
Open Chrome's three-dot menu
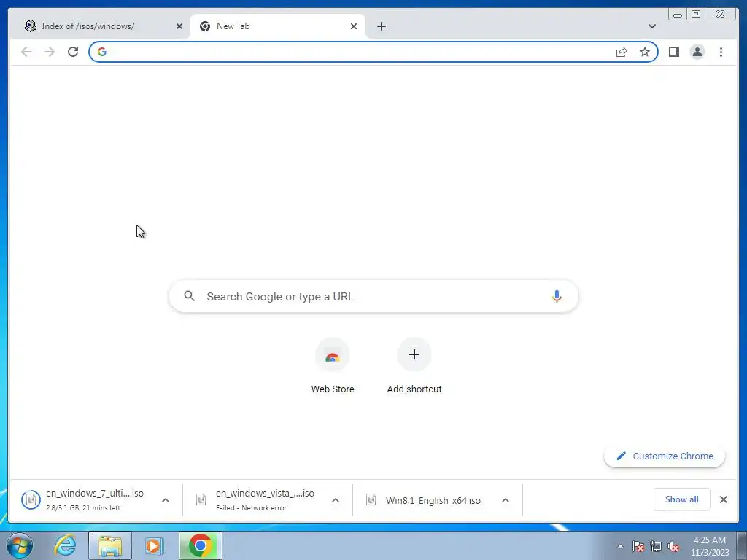click(721, 52)
